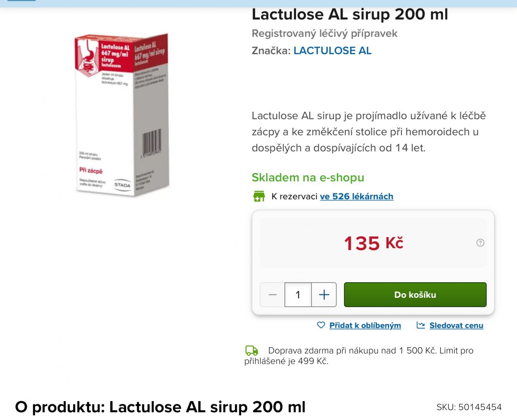Open the LACTULOSE AL brand link
517x420 pixels.
332,51
